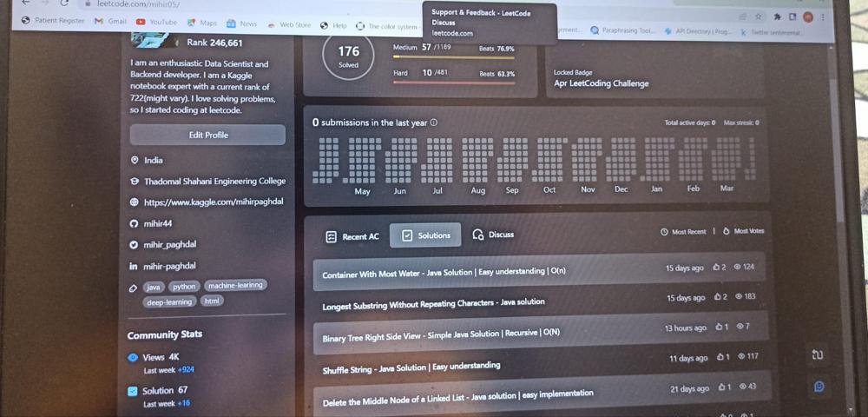Click the flame icon beside Most Votes
Screen dimensions: 868x417
727,231
